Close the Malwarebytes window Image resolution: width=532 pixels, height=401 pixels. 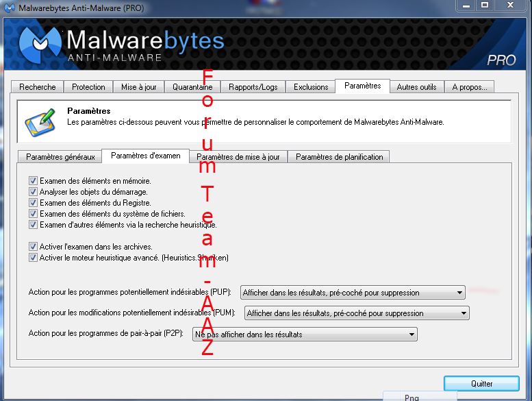click(x=510, y=5)
